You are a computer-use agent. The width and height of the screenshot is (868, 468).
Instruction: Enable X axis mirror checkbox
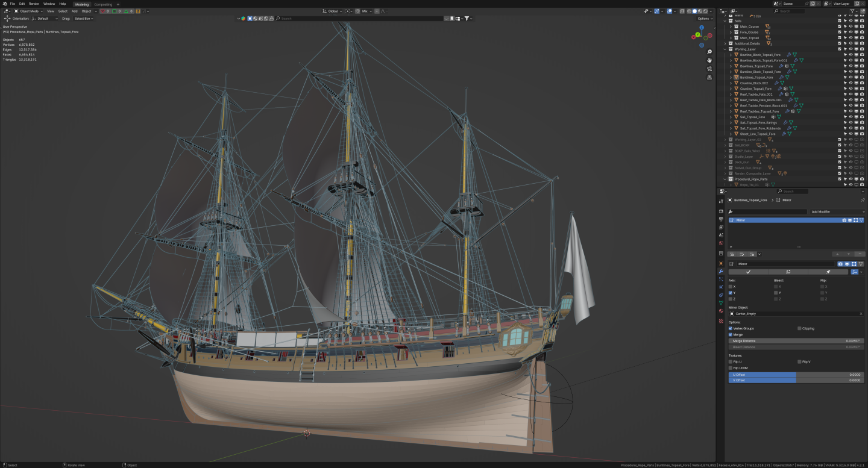731,287
